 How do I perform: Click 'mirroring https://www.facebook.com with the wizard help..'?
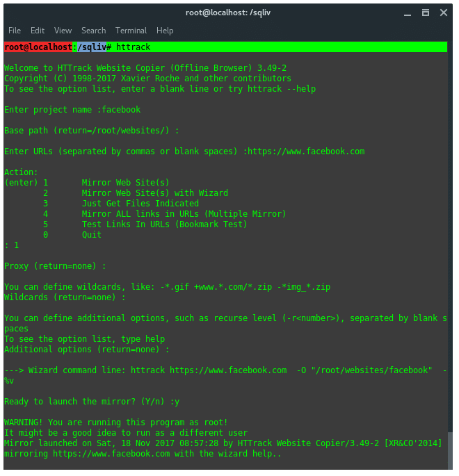tap(143, 454)
